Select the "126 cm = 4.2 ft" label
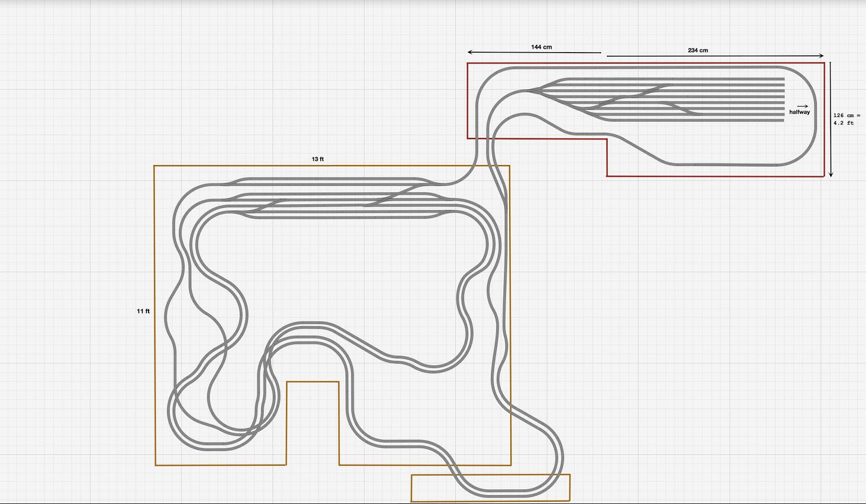 click(846, 119)
